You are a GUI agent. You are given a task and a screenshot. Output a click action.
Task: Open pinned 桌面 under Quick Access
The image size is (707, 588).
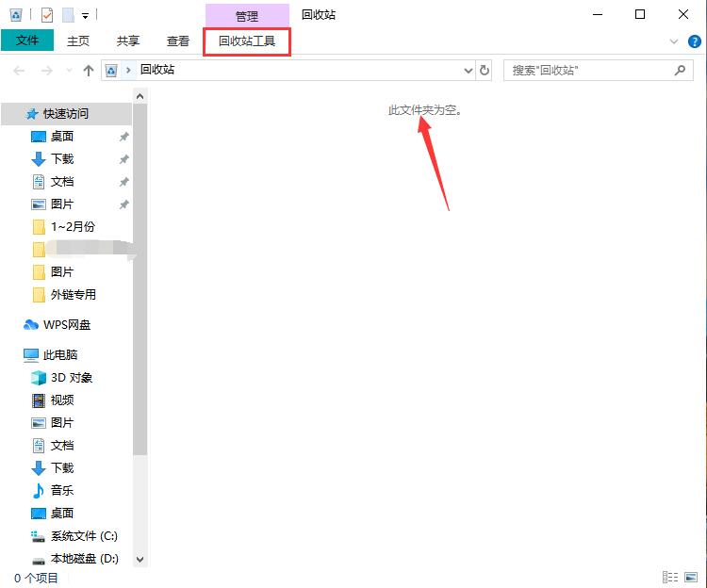[x=62, y=136]
